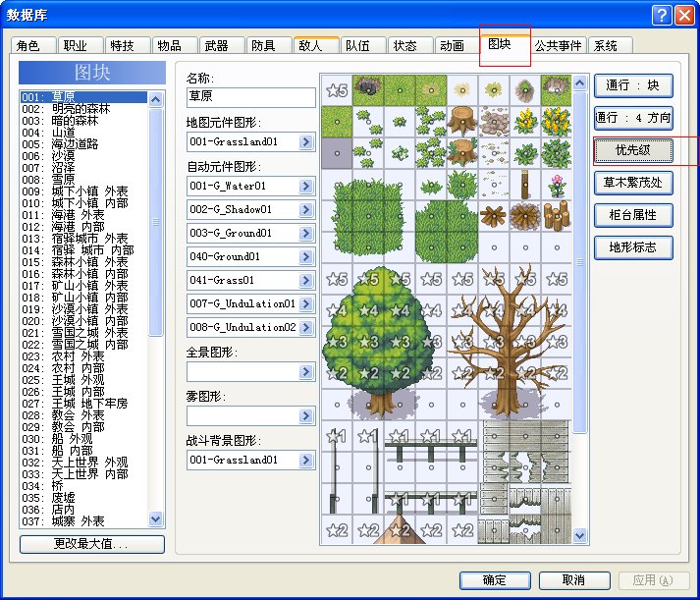
Task: Click the purple blank tile under the grass tile
Action: tap(337, 153)
